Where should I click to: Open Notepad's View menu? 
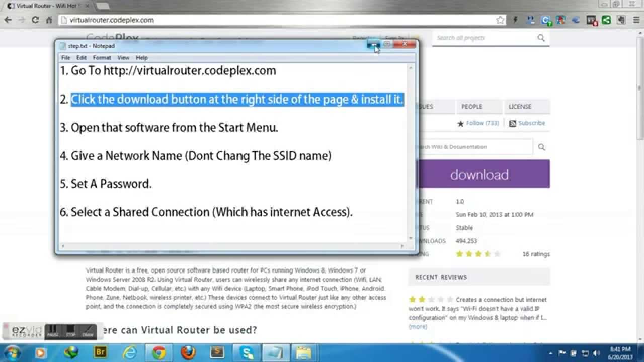[123, 58]
